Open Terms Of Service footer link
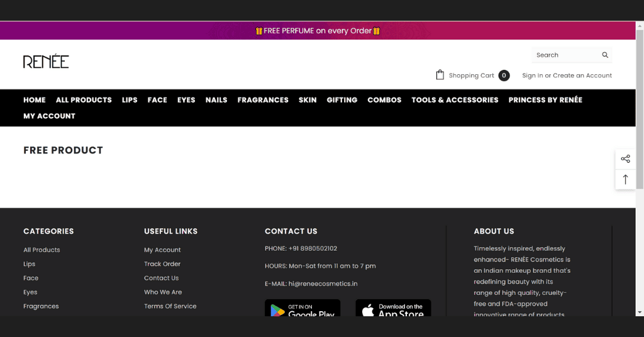The image size is (644, 337). [x=170, y=306]
